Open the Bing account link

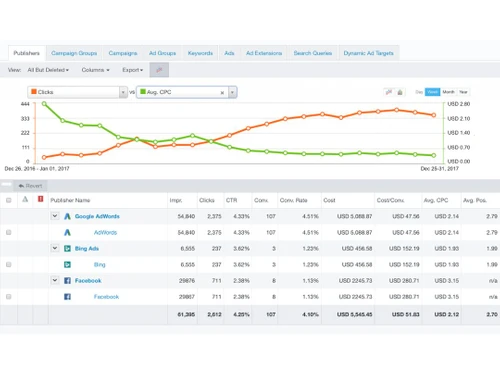click(99, 265)
